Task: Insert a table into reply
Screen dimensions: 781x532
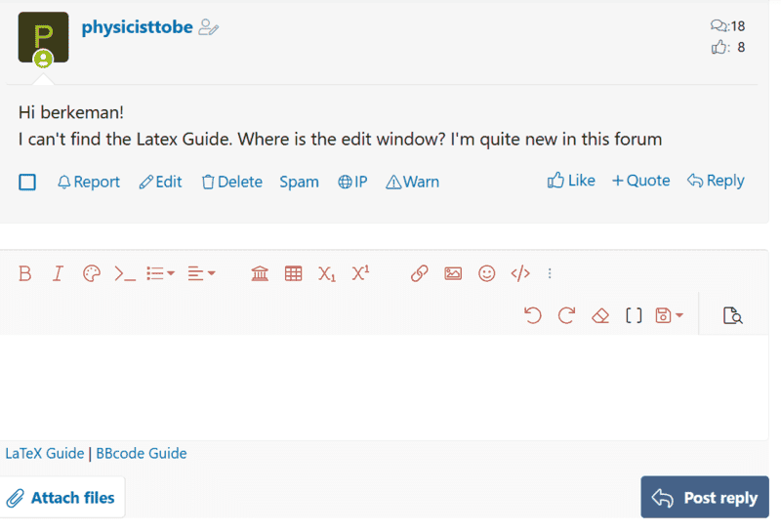Action: 293,274
